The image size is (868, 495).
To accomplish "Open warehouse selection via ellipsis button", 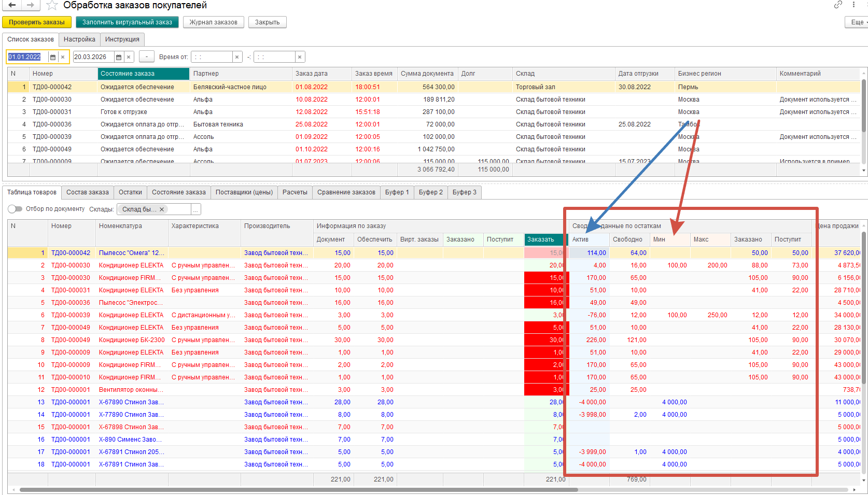I will tap(195, 209).
